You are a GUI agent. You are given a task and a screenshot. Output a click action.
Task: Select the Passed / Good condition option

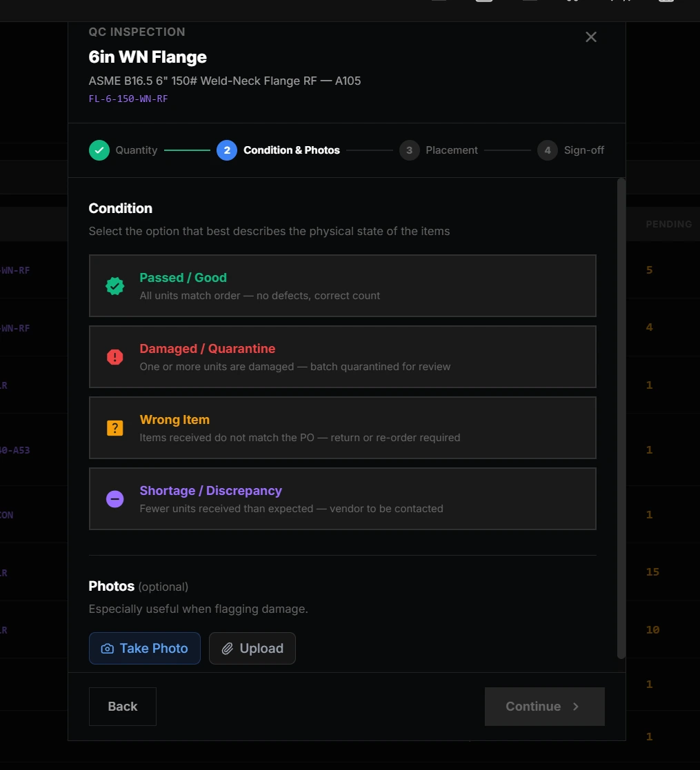coord(342,286)
